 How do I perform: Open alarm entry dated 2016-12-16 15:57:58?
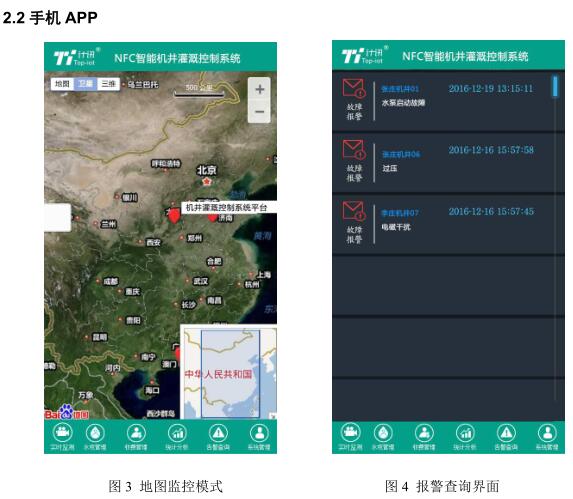click(x=448, y=163)
